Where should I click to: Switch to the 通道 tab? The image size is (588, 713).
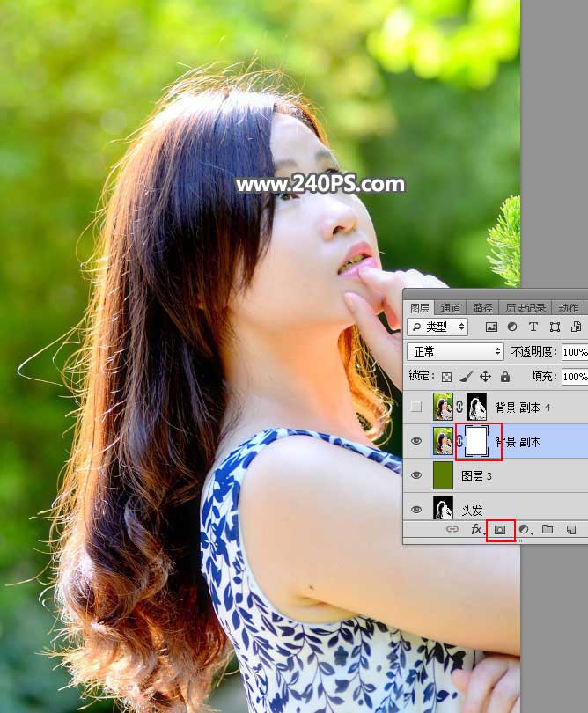451,307
